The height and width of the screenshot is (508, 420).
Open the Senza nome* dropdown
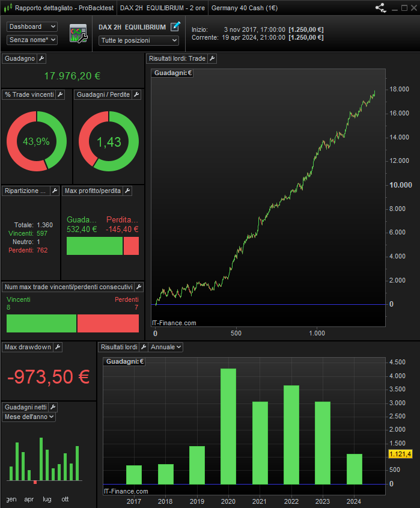point(32,40)
